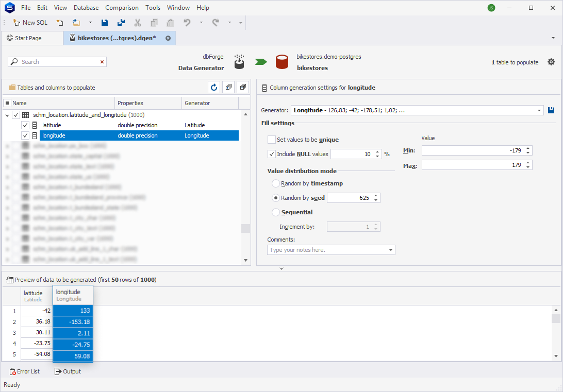Viewport: 563px width, 392px height.
Task: Open the Undo history dropdown arrow
Action: coord(201,23)
